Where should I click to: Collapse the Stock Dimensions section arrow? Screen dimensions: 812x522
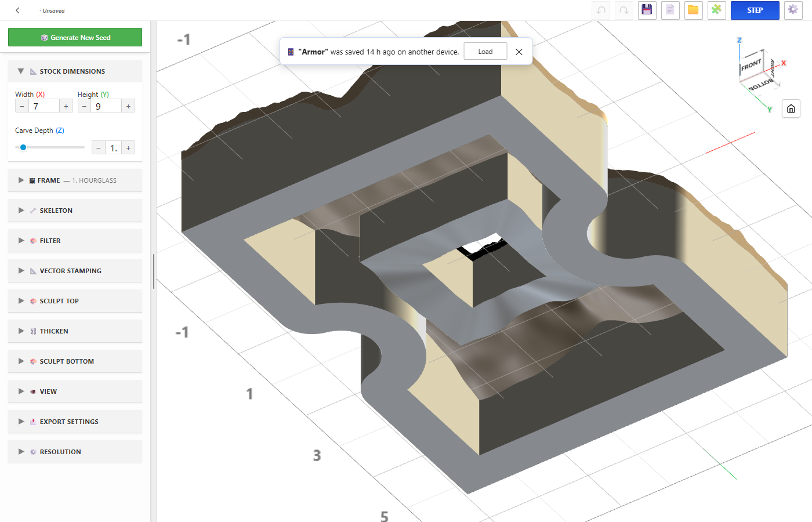pyautogui.click(x=21, y=71)
